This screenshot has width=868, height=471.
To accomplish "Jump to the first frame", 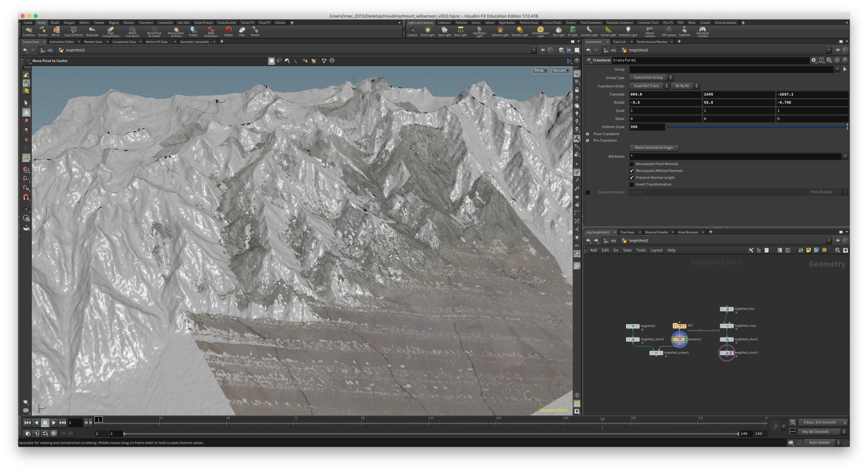I will click(x=27, y=423).
